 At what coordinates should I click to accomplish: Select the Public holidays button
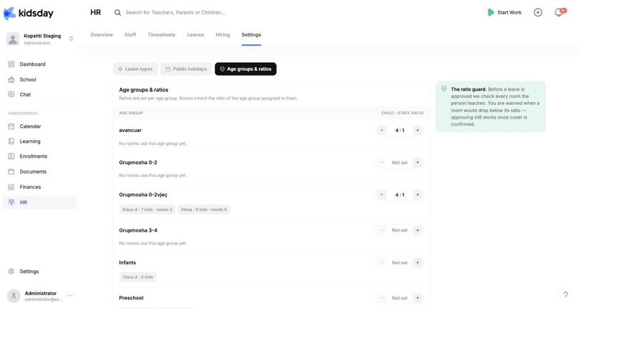[x=186, y=69]
